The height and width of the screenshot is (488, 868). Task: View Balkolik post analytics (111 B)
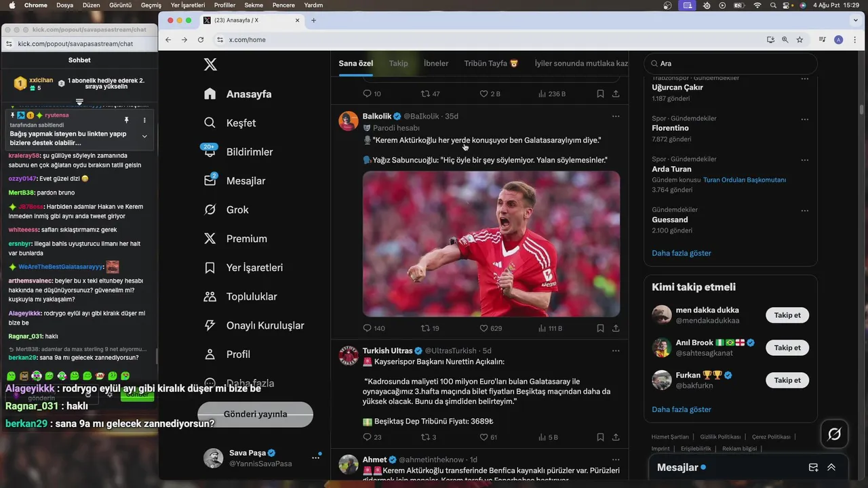(x=551, y=328)
